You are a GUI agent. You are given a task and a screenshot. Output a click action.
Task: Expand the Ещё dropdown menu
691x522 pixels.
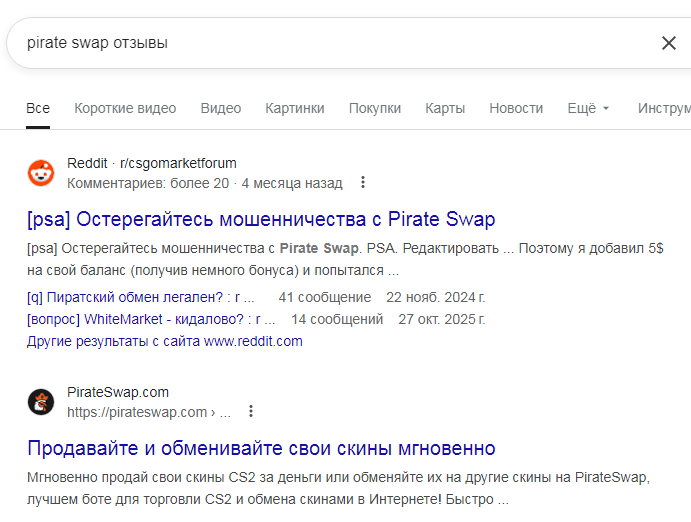(588, 108)
